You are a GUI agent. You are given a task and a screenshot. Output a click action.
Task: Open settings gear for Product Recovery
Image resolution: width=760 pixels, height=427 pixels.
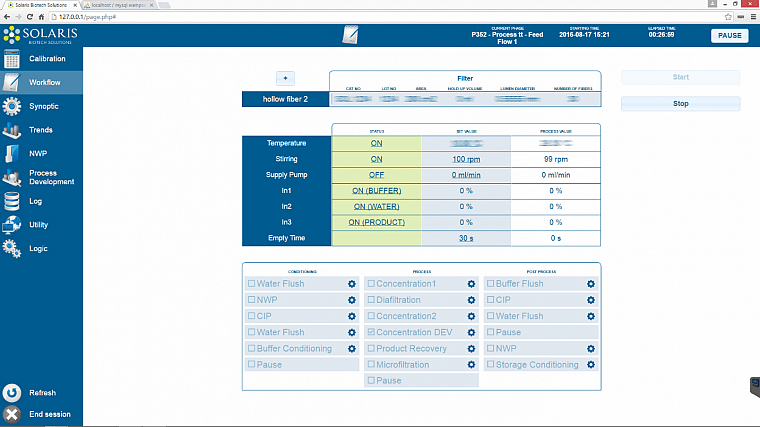pyautogui.click(x=471, y=348)
